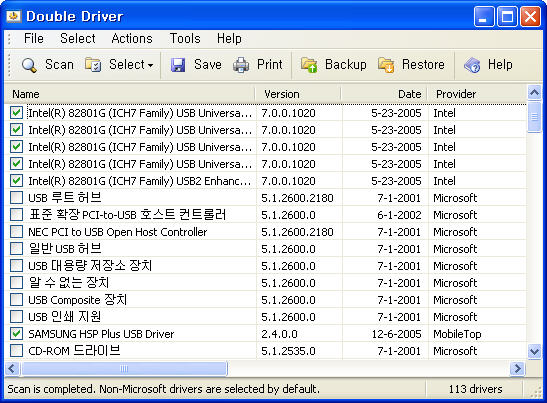Screen dimensions: 547x403
Task: Click the Scan button label
Action: click(59, 65)
